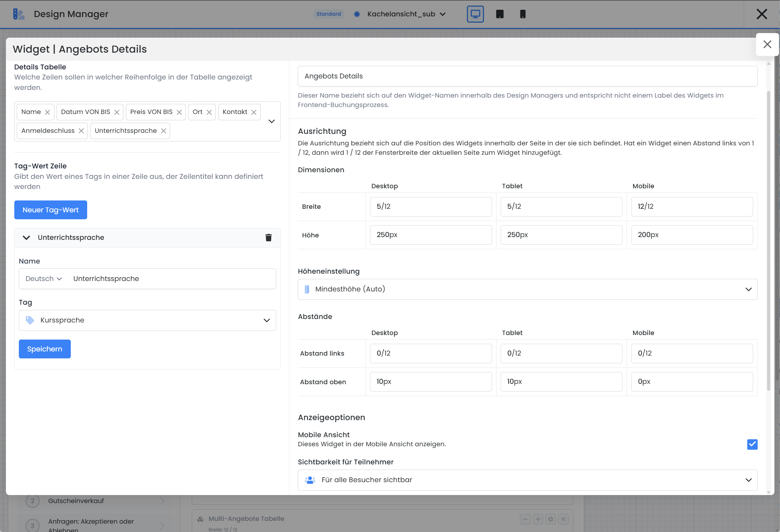Image resolution: width=780 pixels, height=532 pixels.
Task: Switch to tablet preview mode
Action: 499,14
